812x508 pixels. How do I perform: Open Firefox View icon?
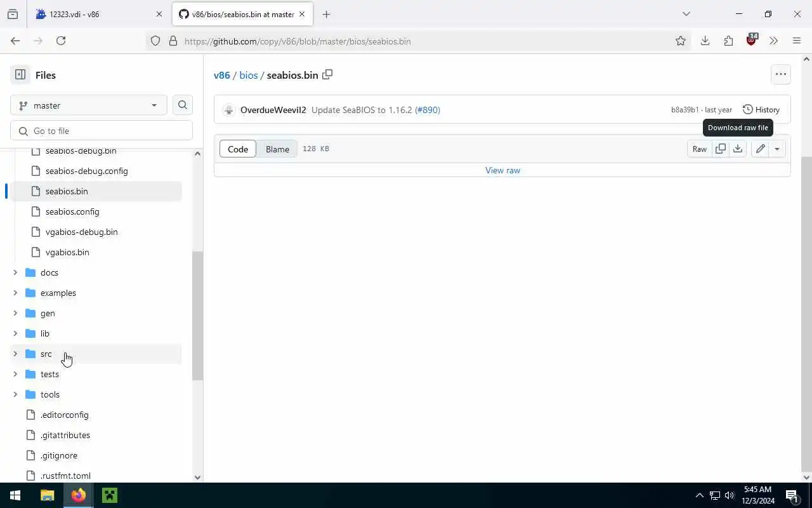[x=13, y=14]
